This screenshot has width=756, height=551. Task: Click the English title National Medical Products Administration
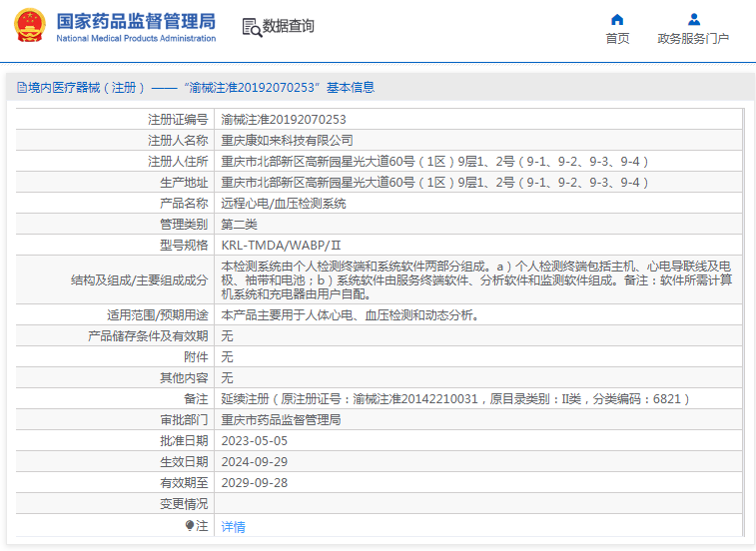tap(136, 38)
